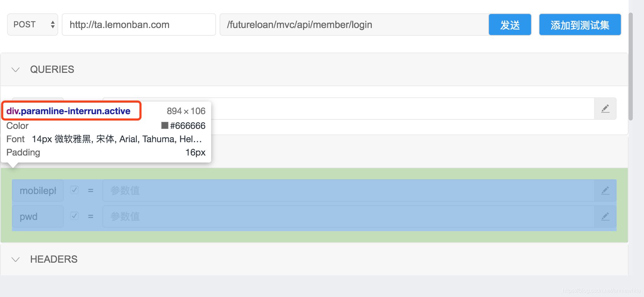Click the #666666 color swatch in the tooltip
Screen dimensions: 644x297
coord(165,125)
